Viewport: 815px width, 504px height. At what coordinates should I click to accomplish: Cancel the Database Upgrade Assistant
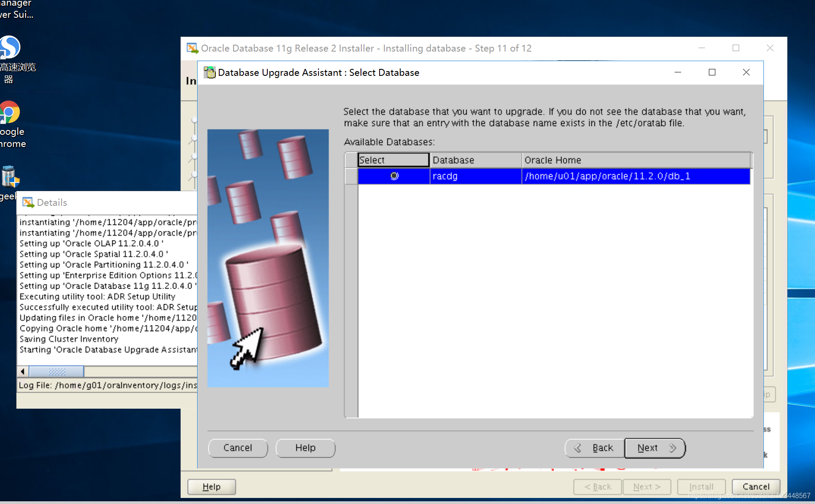[x=237, y=448]
